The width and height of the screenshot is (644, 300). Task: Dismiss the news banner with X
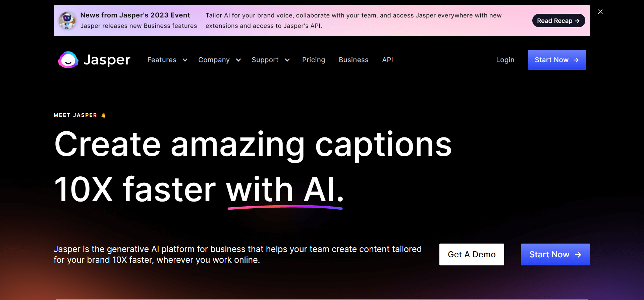point(600,12)
